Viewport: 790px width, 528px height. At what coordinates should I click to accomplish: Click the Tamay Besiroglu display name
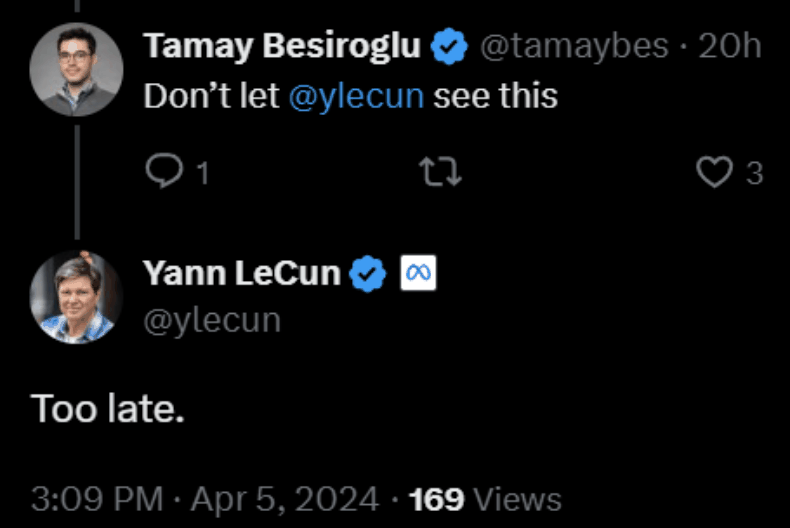pos(282,46)
